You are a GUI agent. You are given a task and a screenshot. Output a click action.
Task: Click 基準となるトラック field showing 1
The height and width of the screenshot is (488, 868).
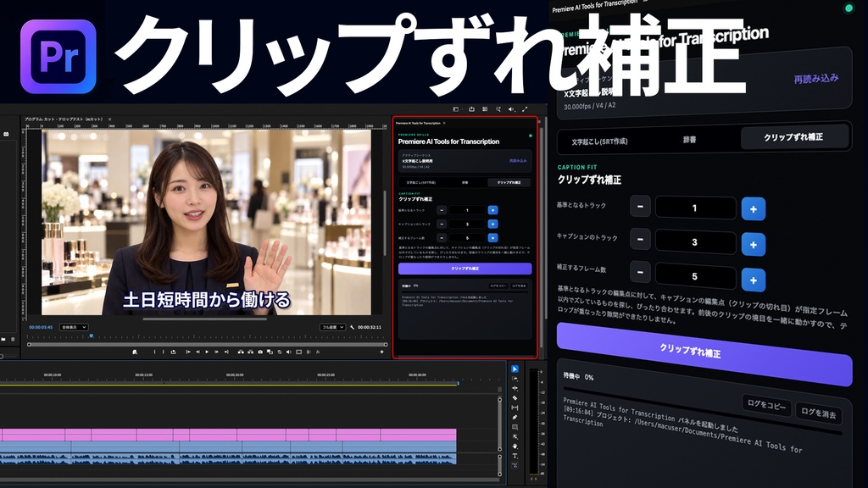coord(695,208)
